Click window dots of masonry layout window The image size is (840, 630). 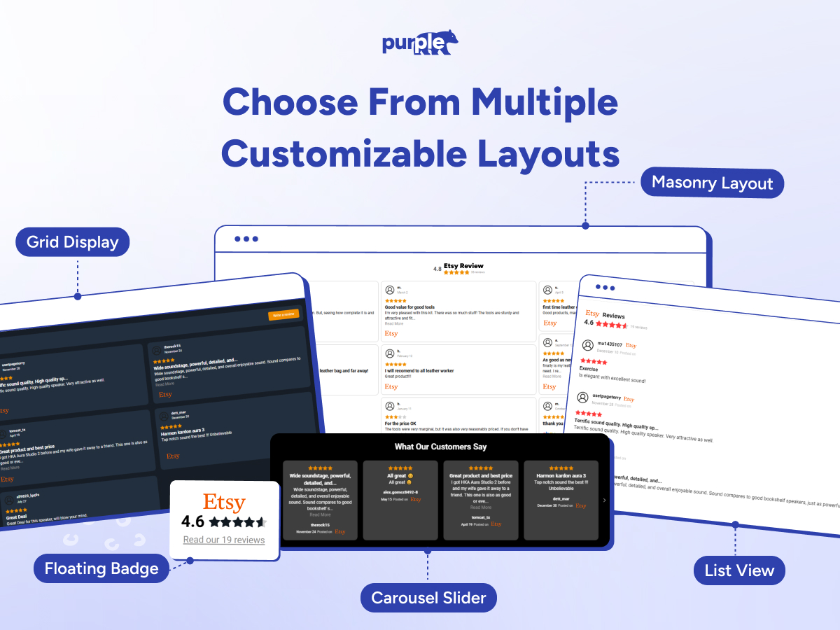pyautogui.click(x=246, y=239)
